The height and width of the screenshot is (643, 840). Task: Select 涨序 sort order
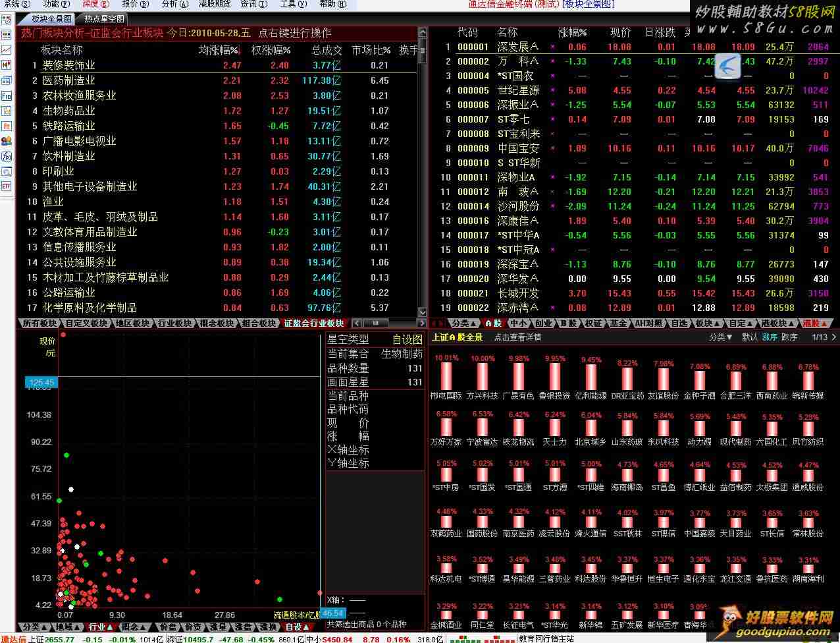[770, 337]
